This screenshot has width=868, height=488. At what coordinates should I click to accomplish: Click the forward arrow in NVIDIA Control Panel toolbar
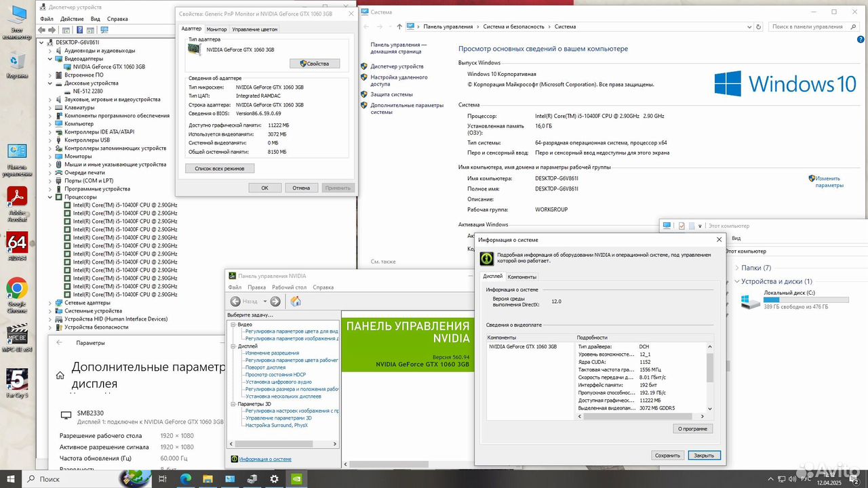[275, 302]
